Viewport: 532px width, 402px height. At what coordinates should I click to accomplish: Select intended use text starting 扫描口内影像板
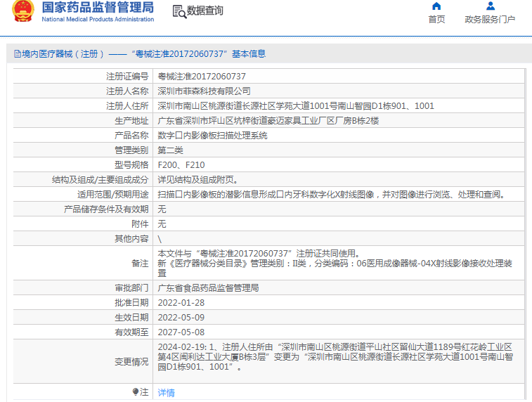pos(333,195)
